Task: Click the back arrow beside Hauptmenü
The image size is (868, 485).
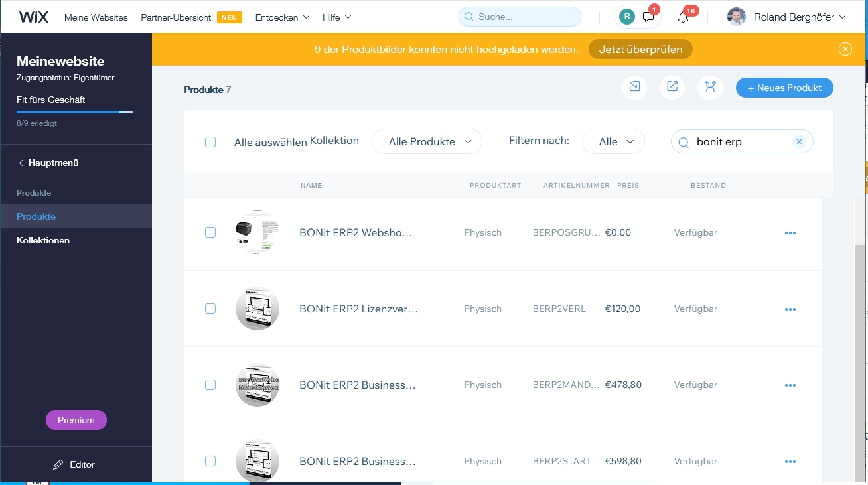Action: point(21,163)
